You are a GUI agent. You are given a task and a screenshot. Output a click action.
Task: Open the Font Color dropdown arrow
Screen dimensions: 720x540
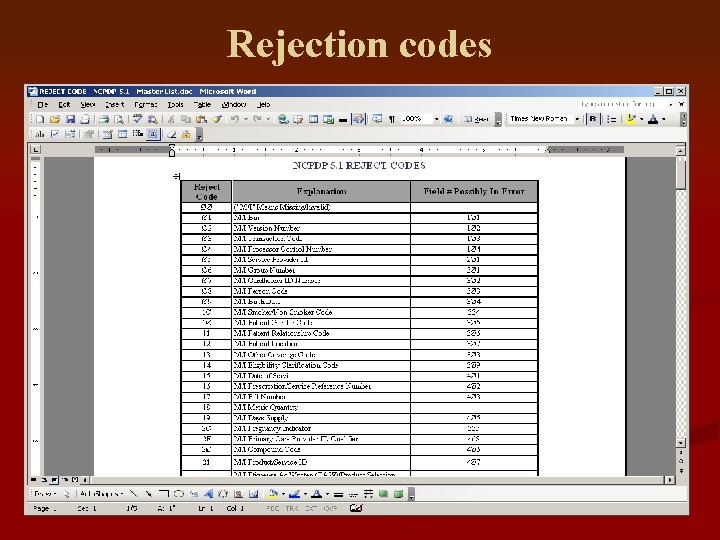pos(664,119)
